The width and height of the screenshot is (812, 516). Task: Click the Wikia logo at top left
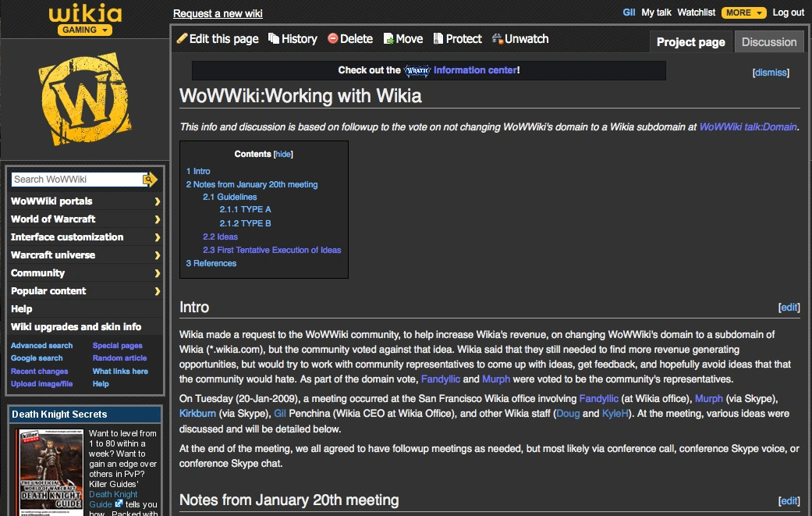(x=86, y=13)
